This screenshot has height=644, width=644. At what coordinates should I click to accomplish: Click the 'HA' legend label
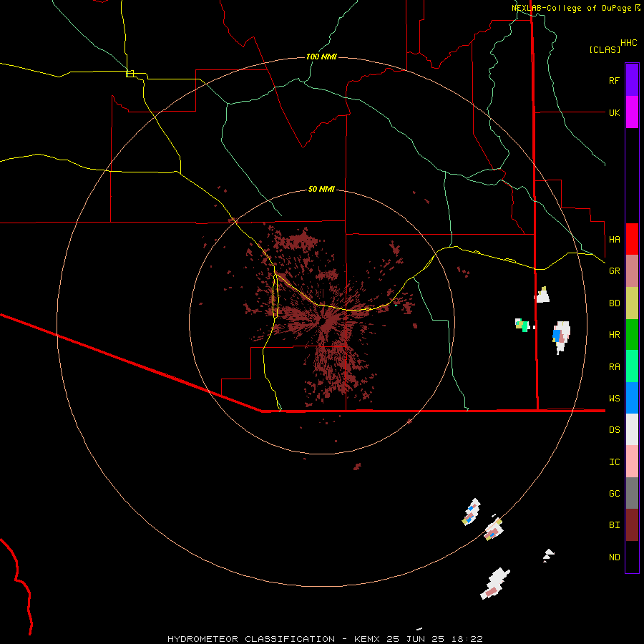[614, 239]
